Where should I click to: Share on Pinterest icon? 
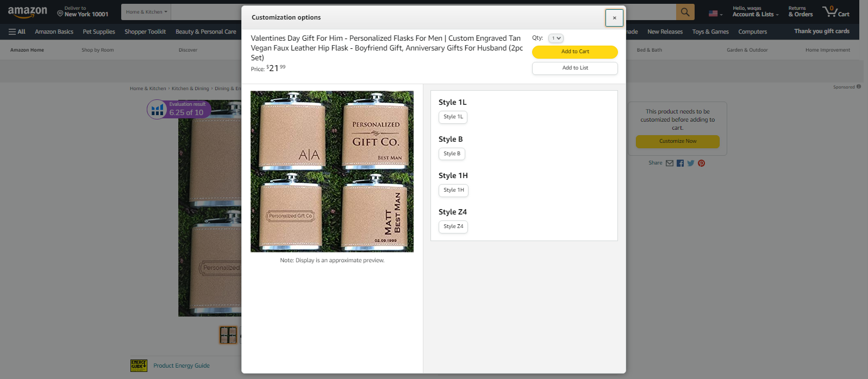(x=702, y=163)
